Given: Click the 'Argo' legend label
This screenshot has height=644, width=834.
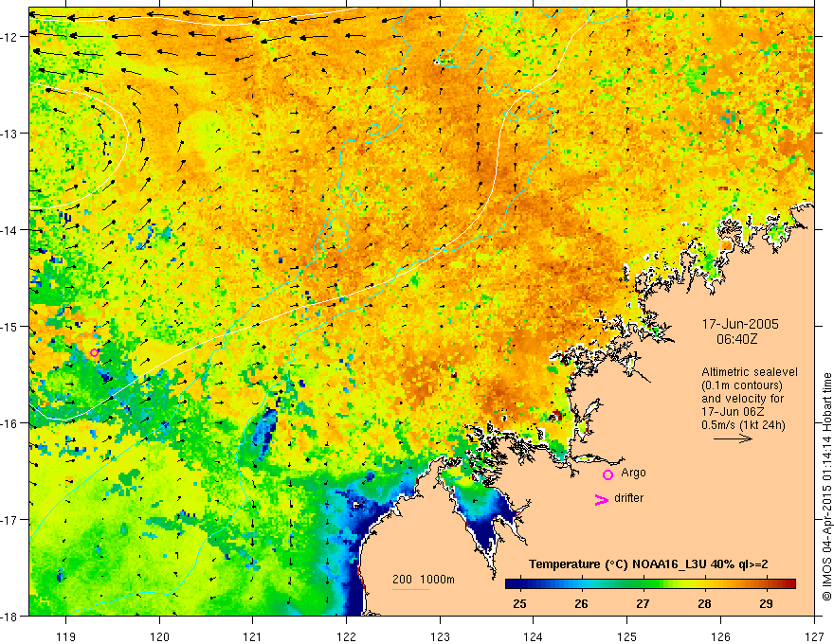Looking at the screenshot, I should (633, 473).
